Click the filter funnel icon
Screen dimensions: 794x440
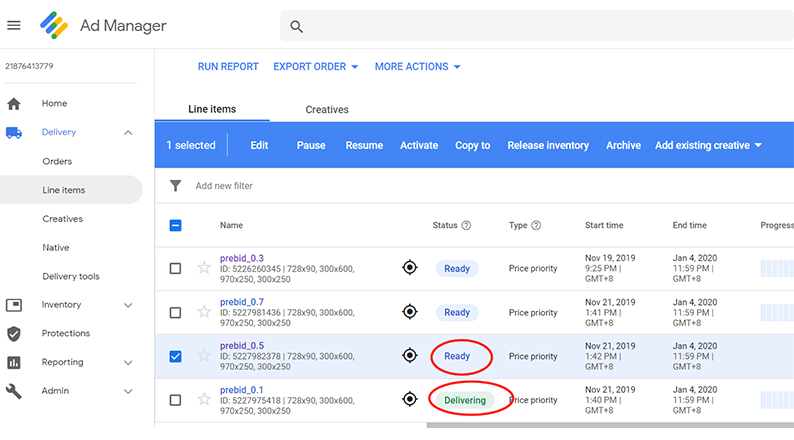(175, 186)
